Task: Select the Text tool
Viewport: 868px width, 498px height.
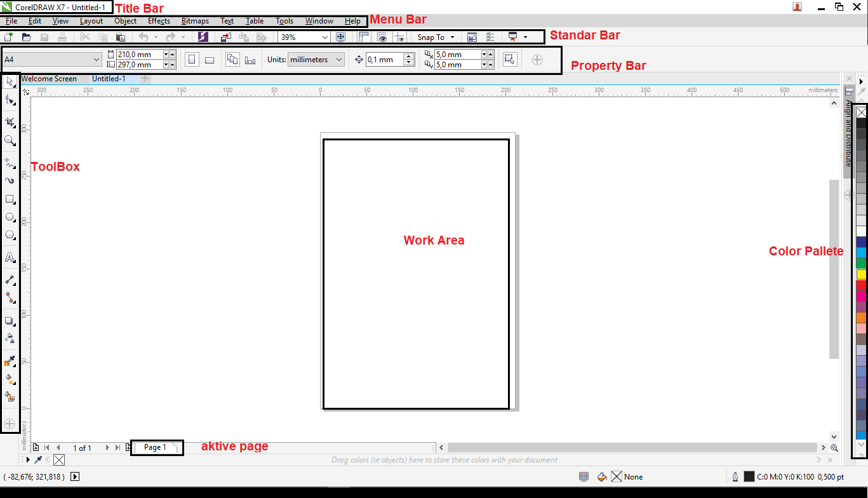Action: (10, 257)
